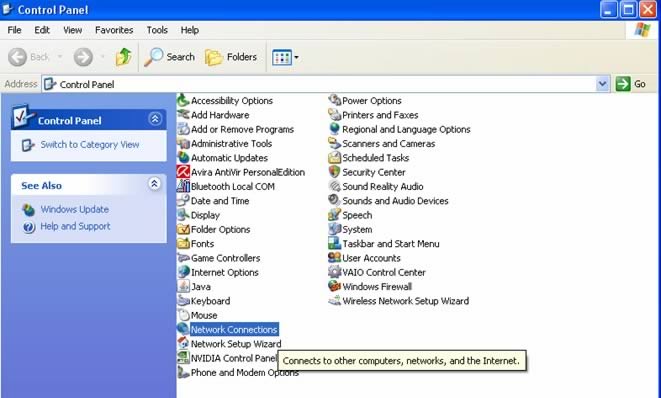Open Printers and Faxes icon
The width and height of the screenshot is (661, 398).
click(x=334, y=115)
